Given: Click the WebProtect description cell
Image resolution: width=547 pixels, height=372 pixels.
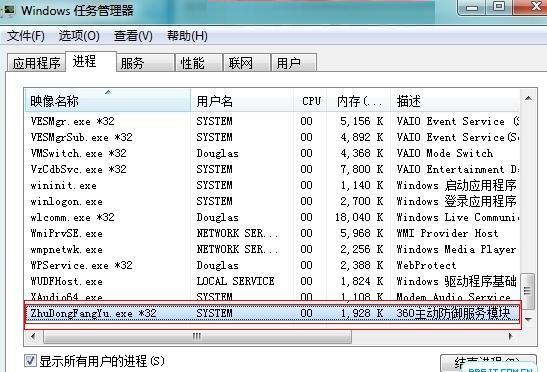Looking at the screenshot, I should 426,266.
